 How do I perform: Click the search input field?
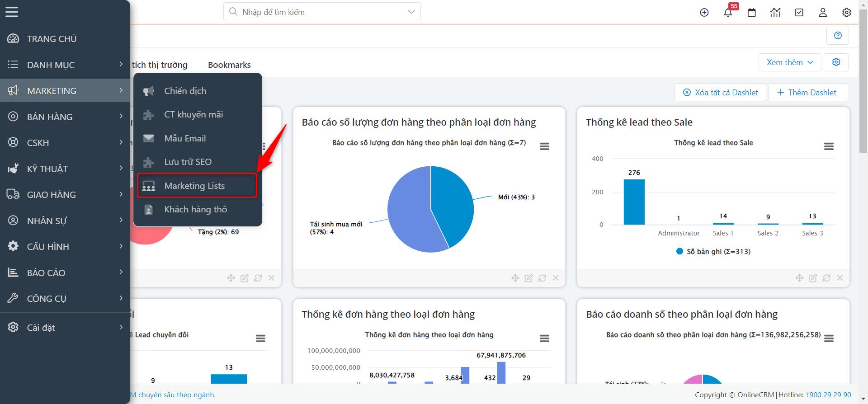pyautogui.click(x=322, y=12)
